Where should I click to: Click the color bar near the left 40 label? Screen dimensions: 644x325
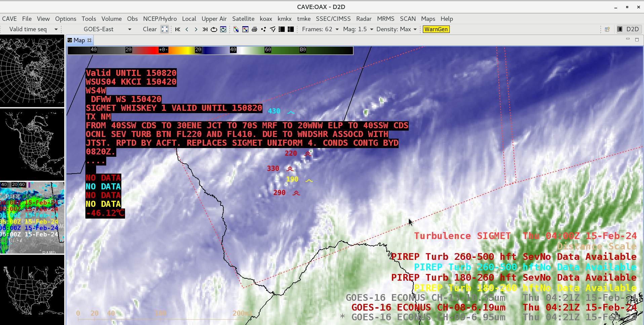click(x=94, y=50)
